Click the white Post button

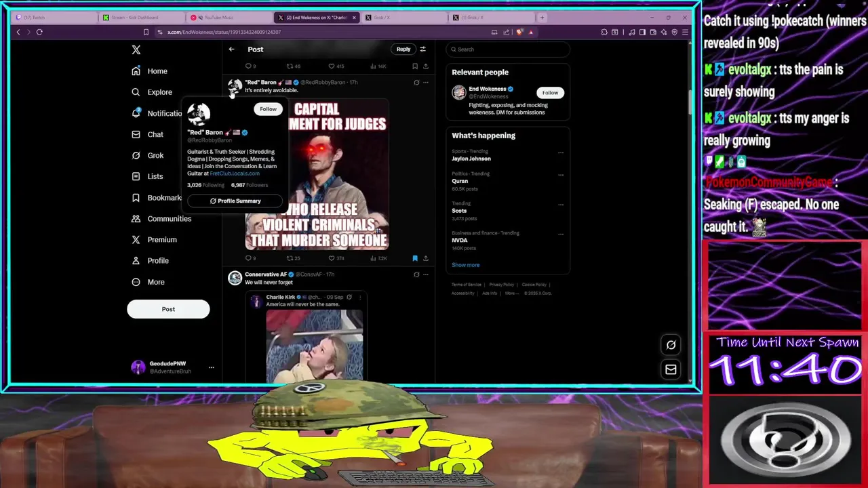[168, 309]
